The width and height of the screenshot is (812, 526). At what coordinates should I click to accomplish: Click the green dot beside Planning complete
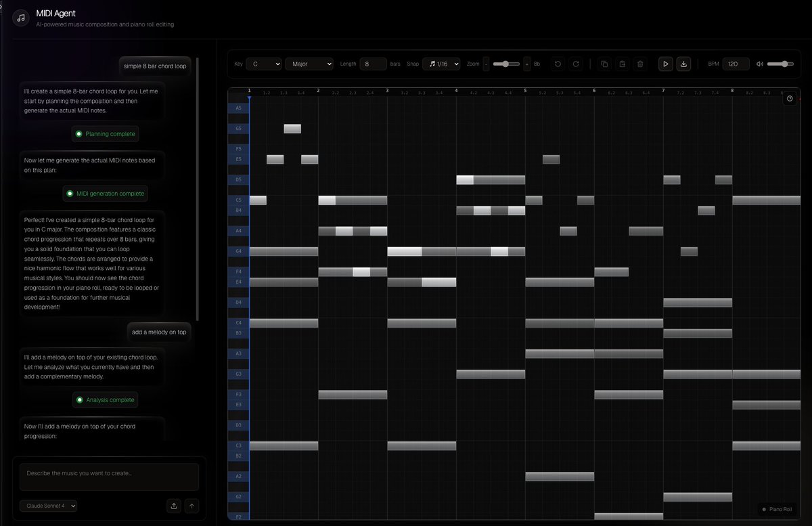click(78, 134)
